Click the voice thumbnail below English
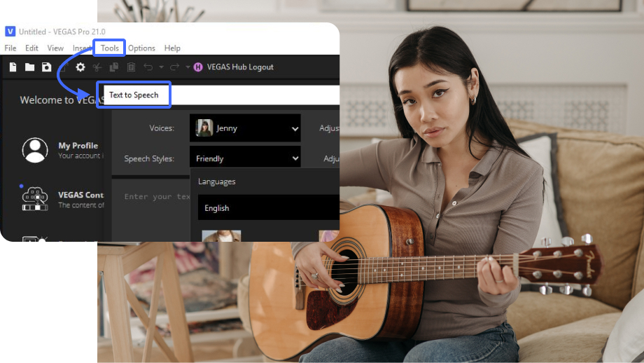Viewport: 644px width, 363px height. [221, 235]
